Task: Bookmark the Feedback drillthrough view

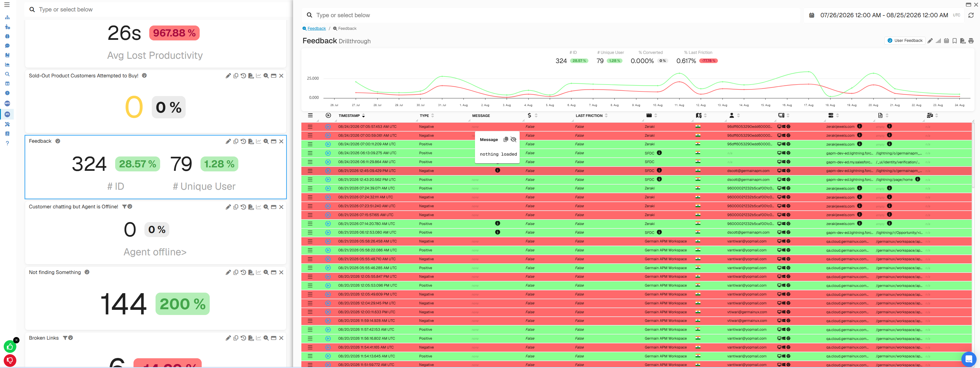Action: pyautogui.click(x=955, y=41)
